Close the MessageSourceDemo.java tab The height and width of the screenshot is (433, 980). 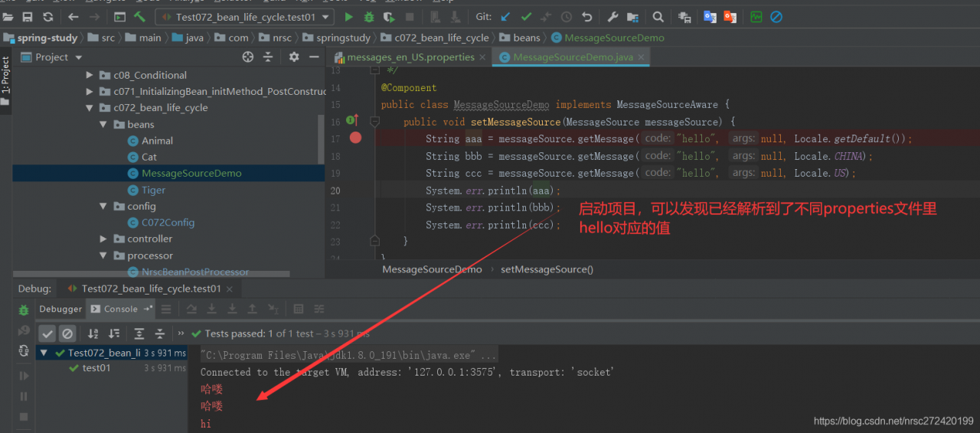coord(642,57)
